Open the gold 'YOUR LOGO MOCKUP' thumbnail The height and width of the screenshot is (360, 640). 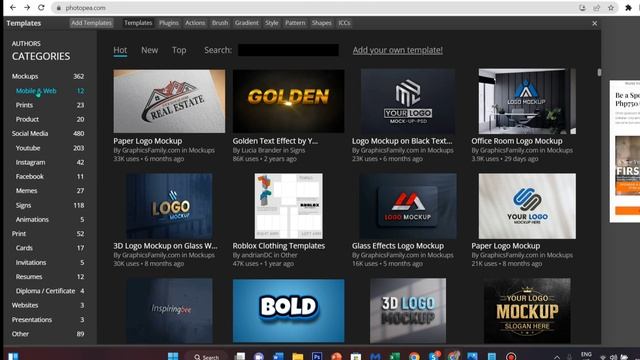[x=527, y=310]
